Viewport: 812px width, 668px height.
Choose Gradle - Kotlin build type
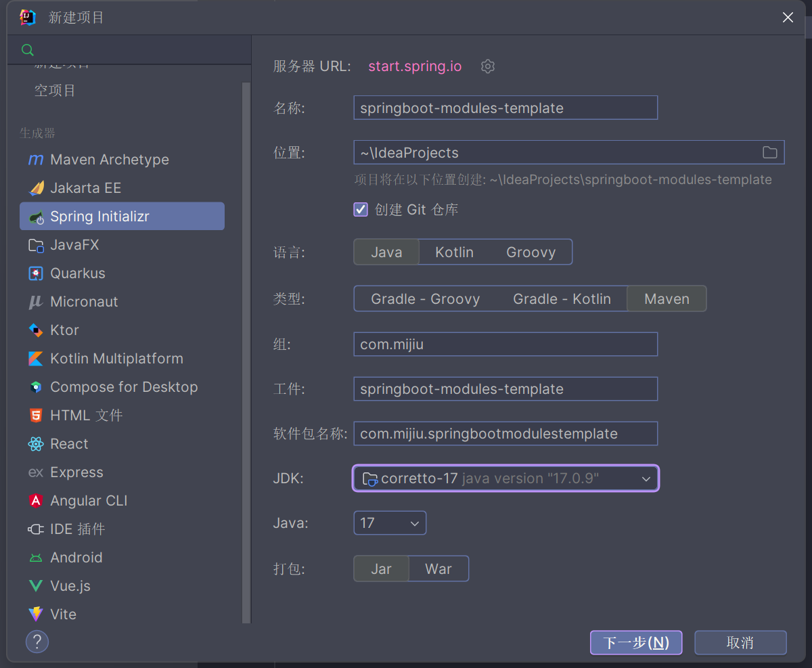pos(562,299)
